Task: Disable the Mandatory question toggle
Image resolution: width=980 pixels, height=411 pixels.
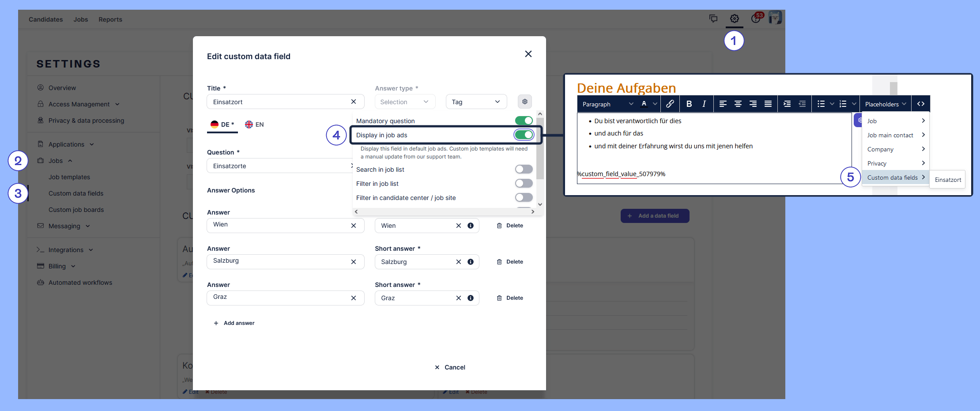Action: (524, 120)
